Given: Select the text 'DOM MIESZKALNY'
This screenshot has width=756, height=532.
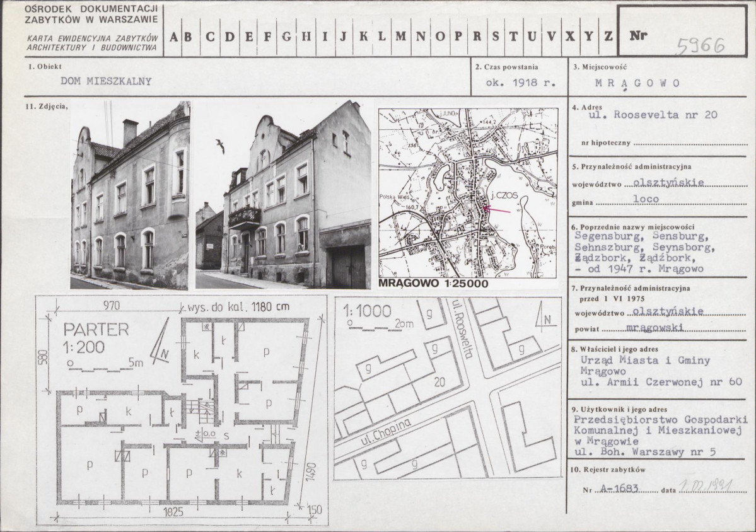Looking at the screenshot, I should click(106, 81).
